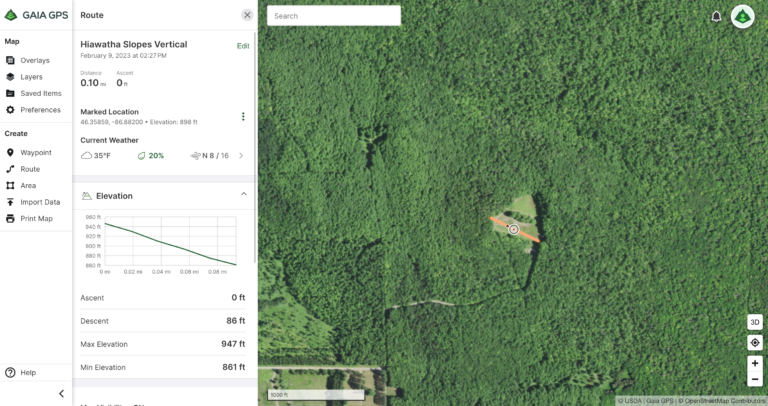The width and height of the screenshot is (768, 406).
Task: Expand Current Weather details arrow
Action: click(241, 156)
